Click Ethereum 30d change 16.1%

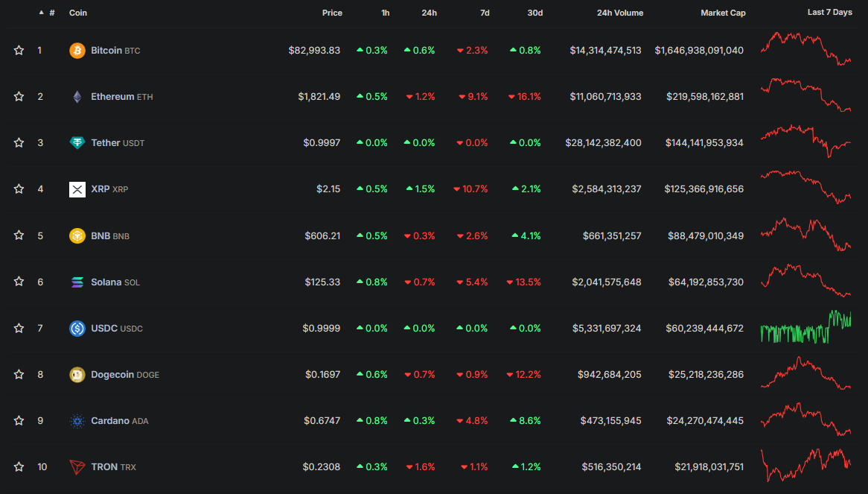point(525,96)
